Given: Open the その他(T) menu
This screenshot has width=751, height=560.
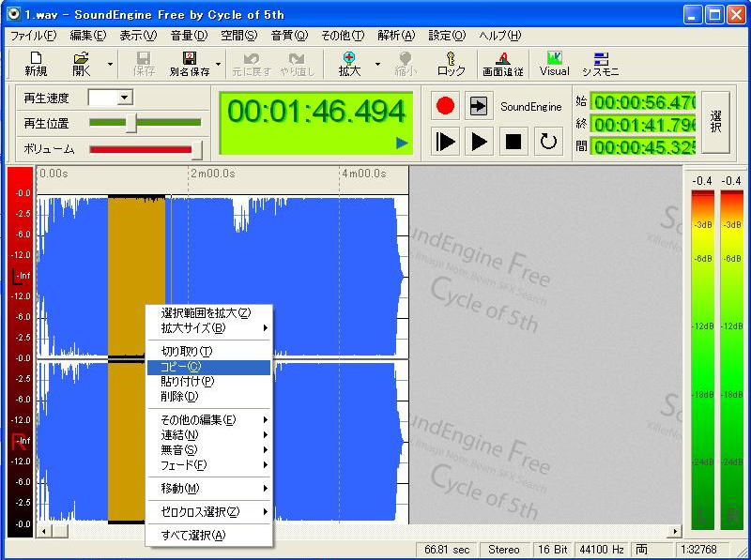Looking at the screenshot, I should [x=343, y=36].
